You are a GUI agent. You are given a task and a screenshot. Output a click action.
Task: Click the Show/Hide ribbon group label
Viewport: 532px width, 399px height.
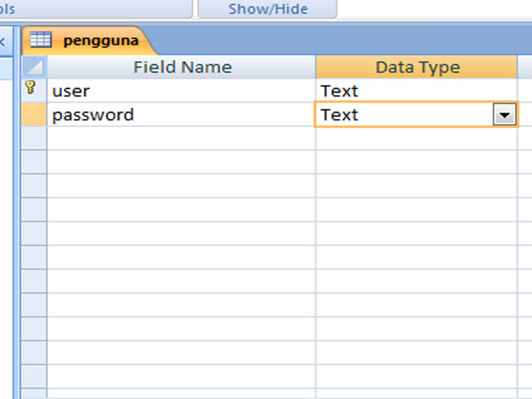[268, 9]
